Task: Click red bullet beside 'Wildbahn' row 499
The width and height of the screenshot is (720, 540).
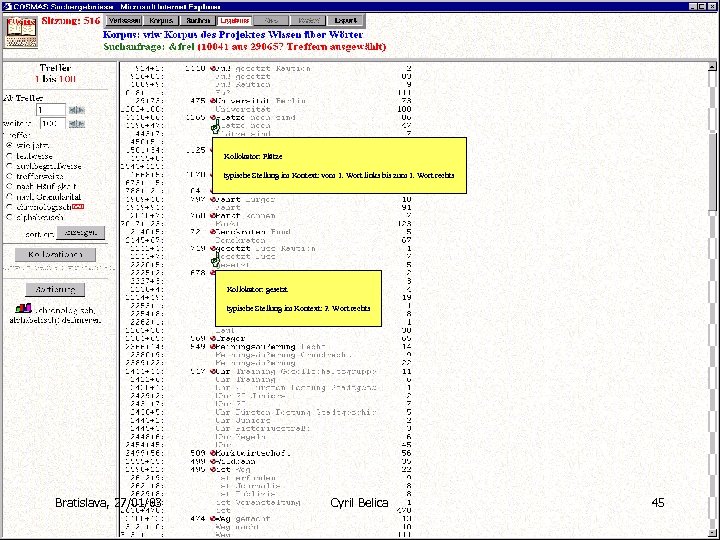Action: click(x=213, y=461)
